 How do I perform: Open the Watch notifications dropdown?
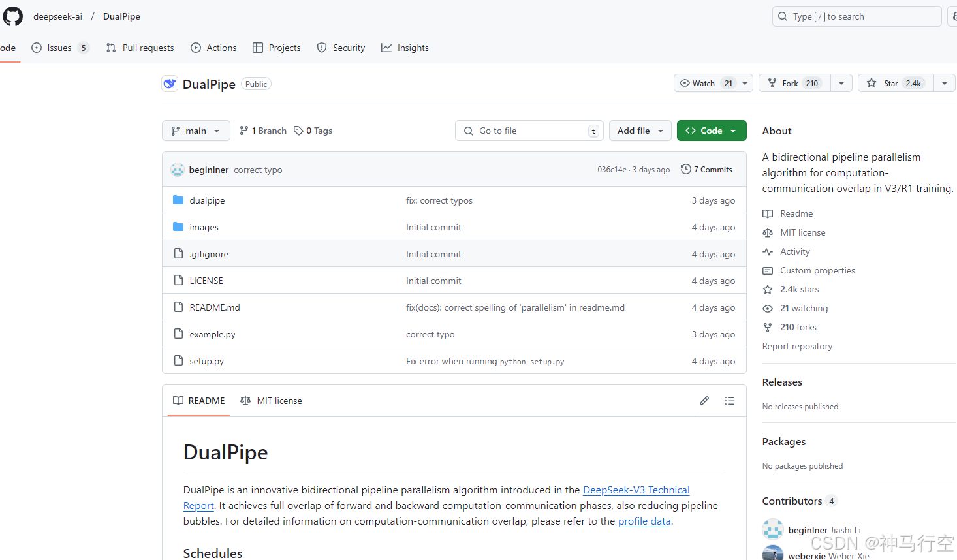tap(714, 83)
